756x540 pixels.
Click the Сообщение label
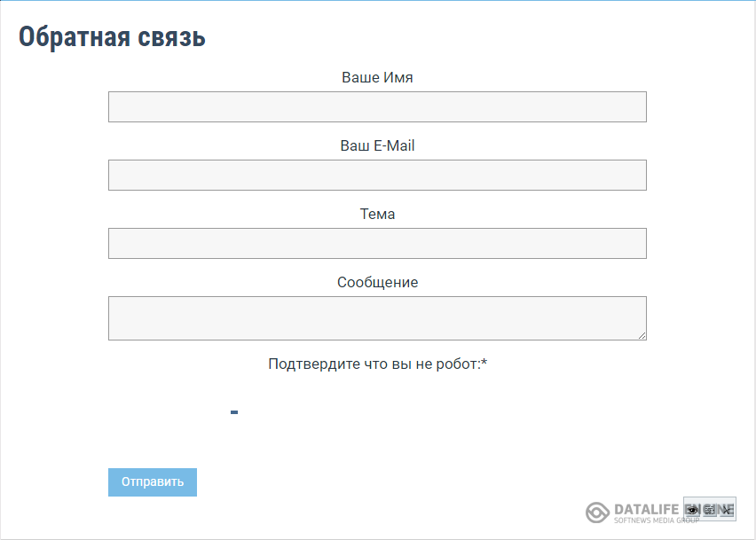point(377,282)
